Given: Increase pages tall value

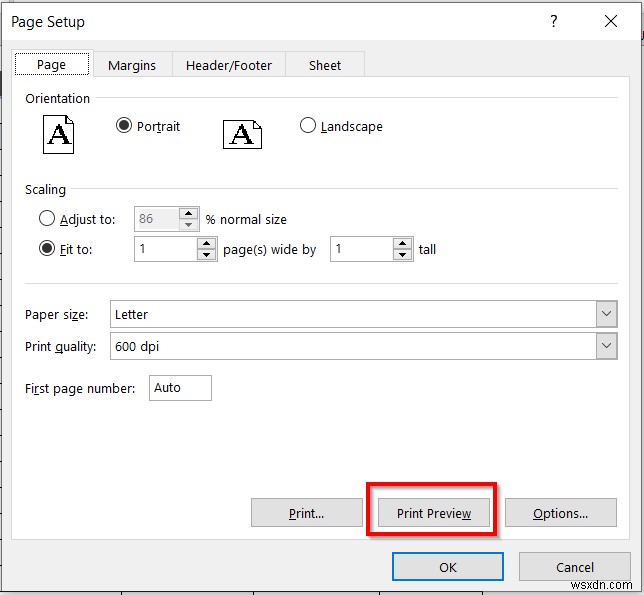Looking at the screenshot, I should point(402,243).
